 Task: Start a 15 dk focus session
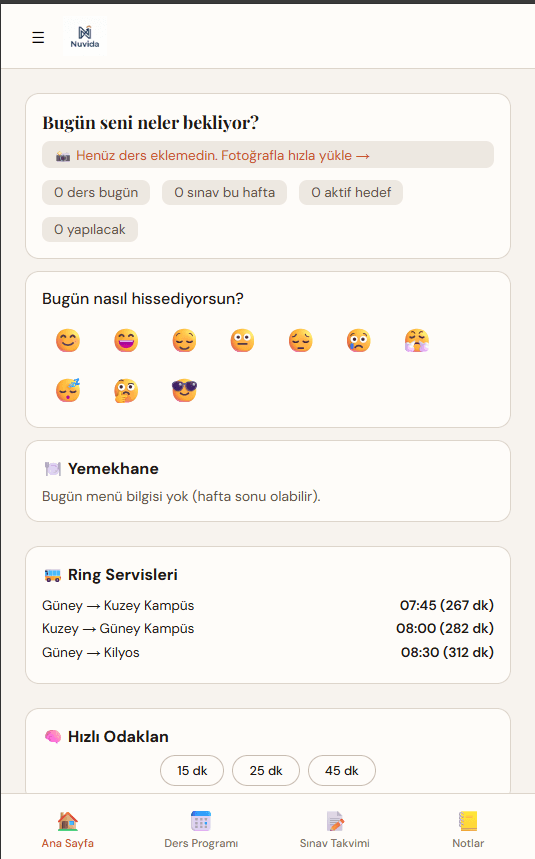tap(192, 770)
